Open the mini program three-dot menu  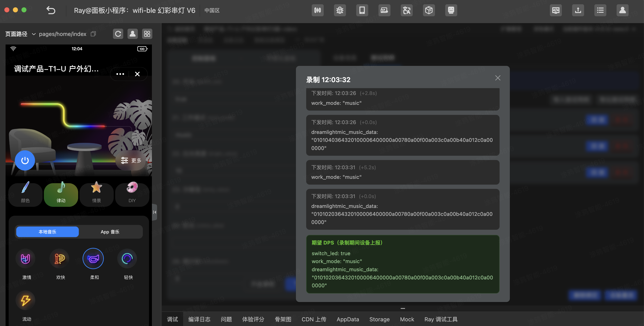(x=120, y=74)
